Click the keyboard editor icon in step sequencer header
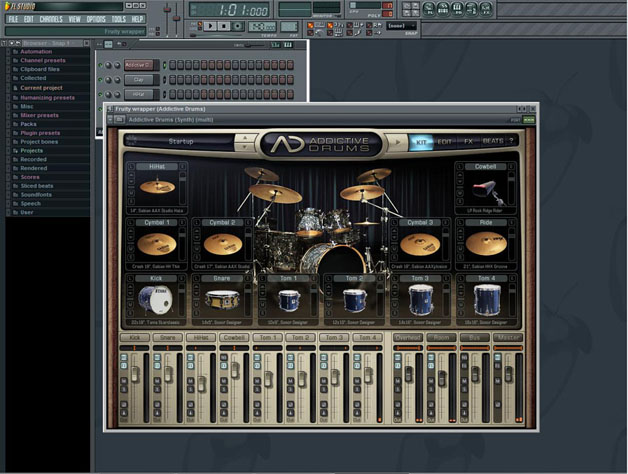This screenshot has width=628, height=474. click(x=288, y=44)
